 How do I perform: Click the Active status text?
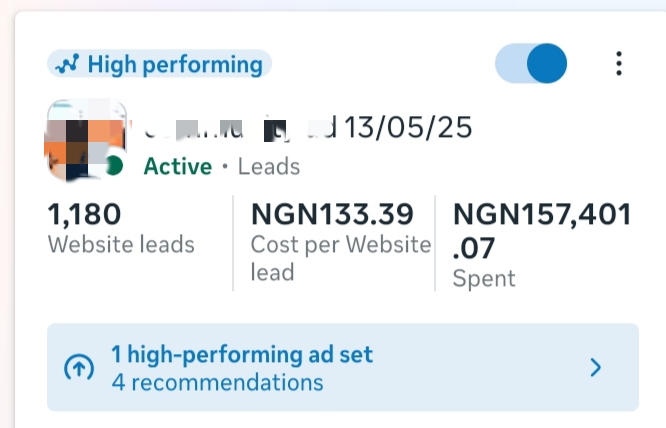177,166
